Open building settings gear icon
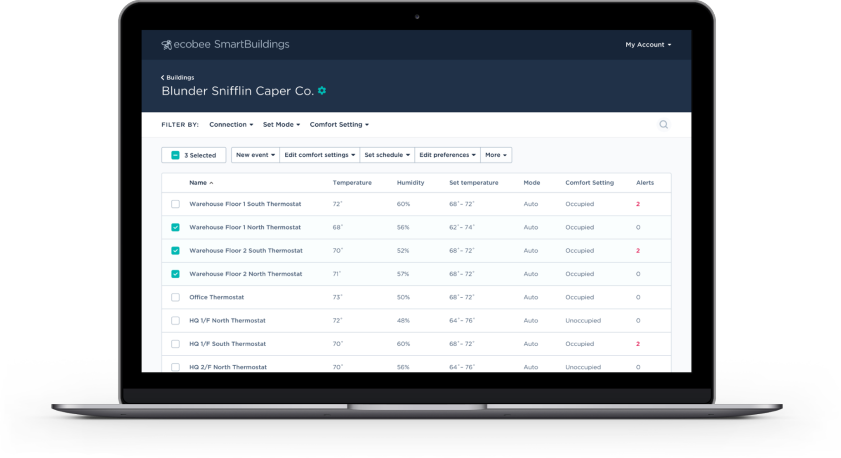The height and width of the screenshot is (458, 841). tap(322, 91)
